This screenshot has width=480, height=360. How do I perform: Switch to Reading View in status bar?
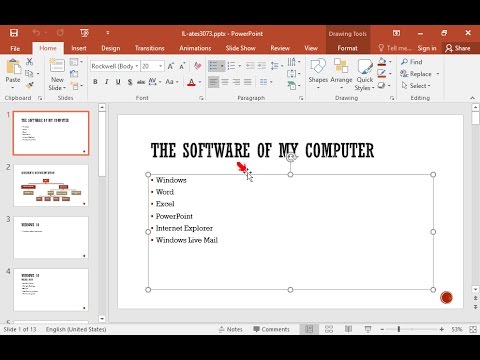click(x=348, y=329)
